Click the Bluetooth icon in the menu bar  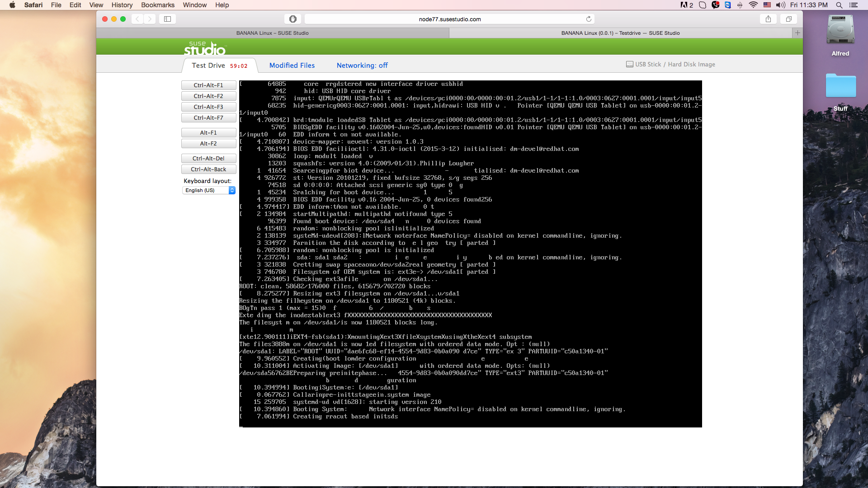click(740, 5)
